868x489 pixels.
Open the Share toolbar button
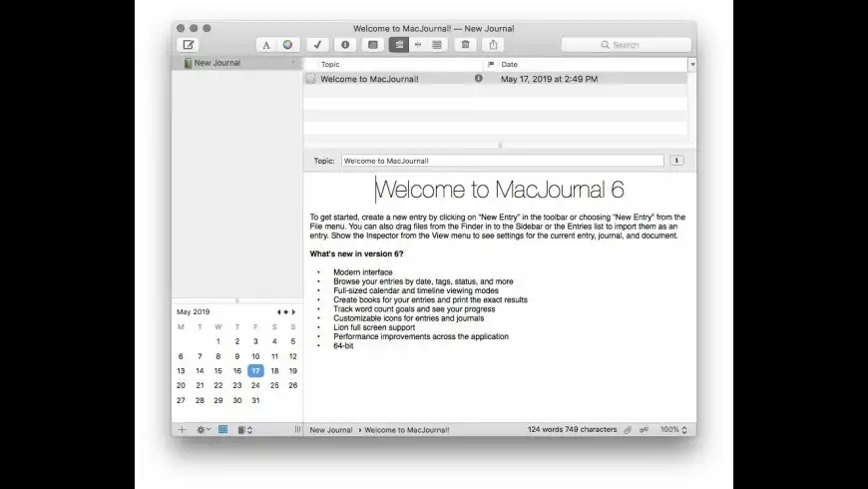[x=493, y=45]
